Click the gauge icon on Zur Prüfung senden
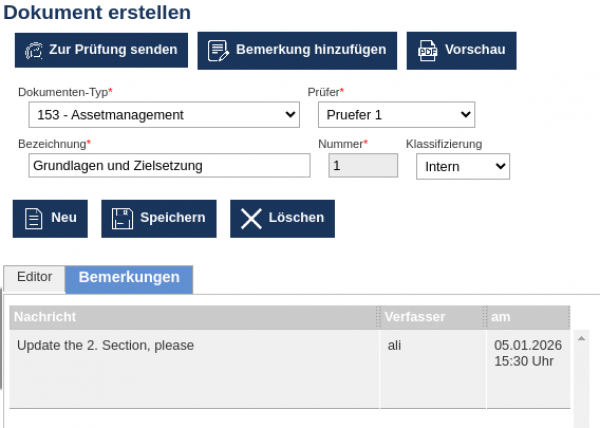The height and width of the screenshot is (428, 600). click(x=34, y=50)
